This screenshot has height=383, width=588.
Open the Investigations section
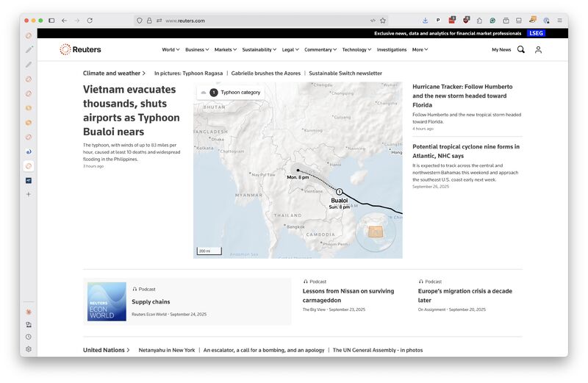392,49
